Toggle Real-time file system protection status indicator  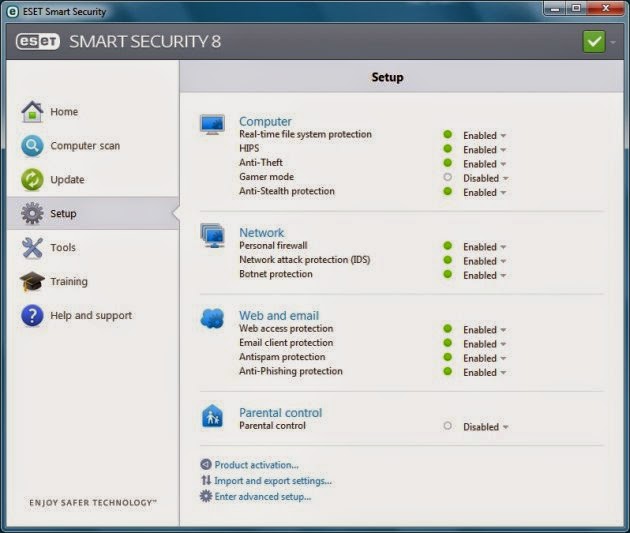coord(448,135)
